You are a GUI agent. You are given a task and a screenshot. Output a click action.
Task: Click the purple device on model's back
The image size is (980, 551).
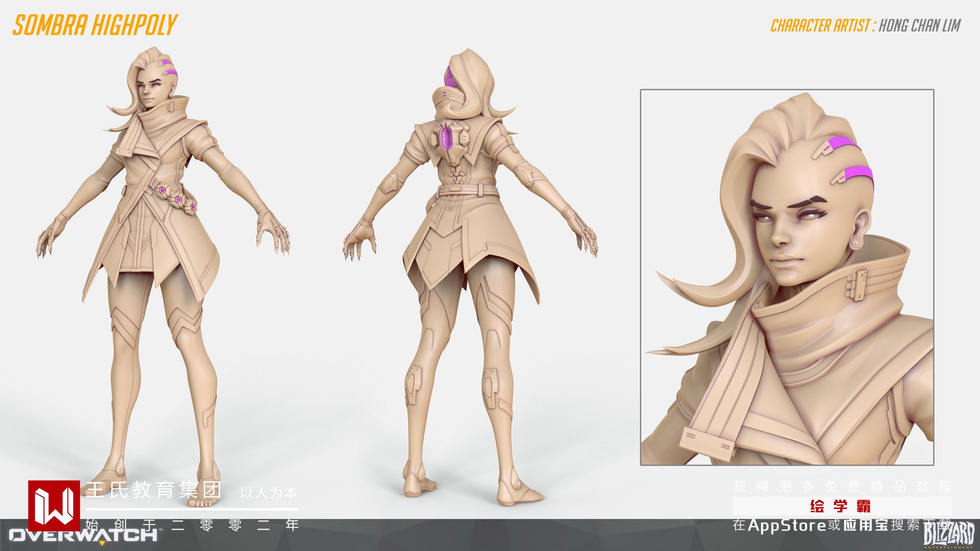click(448, 139)
